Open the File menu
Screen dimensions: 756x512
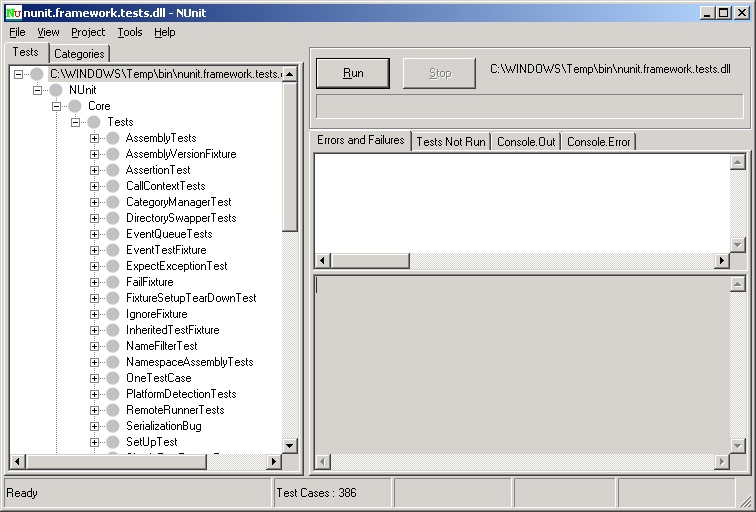pyautogui.click(x=17, y=32)
